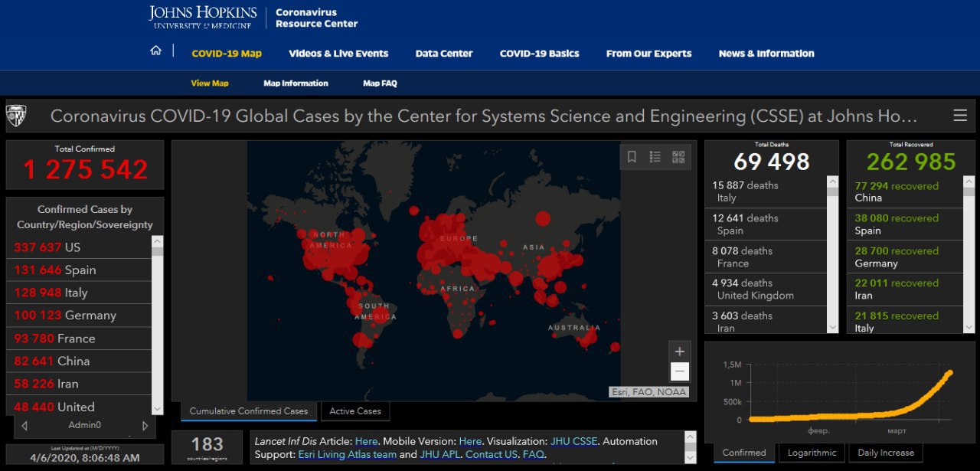Viewport: 980px width, 471px height.
Task: Click the home icon in navigation bar
Action: [x=156, y=51]
